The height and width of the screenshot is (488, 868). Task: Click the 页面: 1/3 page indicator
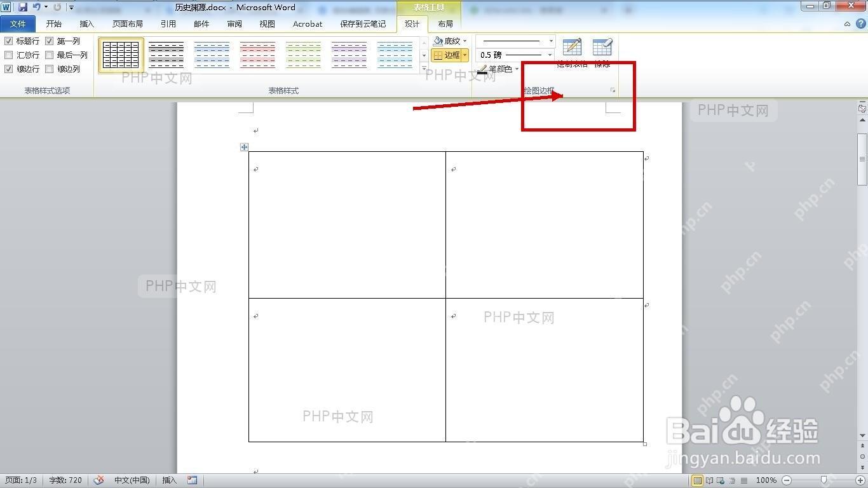tap(21, 480)
